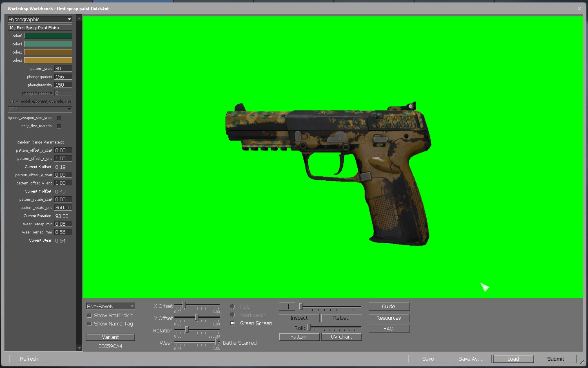Click the pattern_offset_x_end field

coord(63,159)
